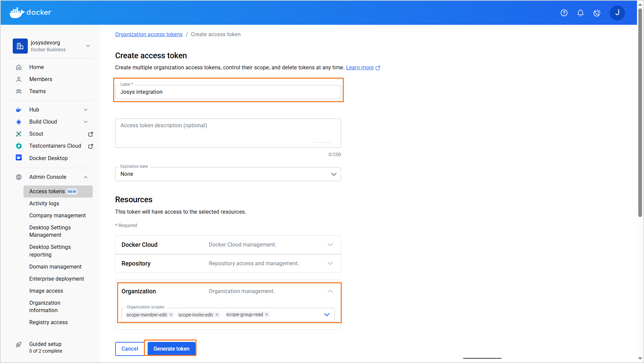Open the user avatar J menu
Viewport: 644px width, 363px height.
pyautogui.click(x=617, y=13)
